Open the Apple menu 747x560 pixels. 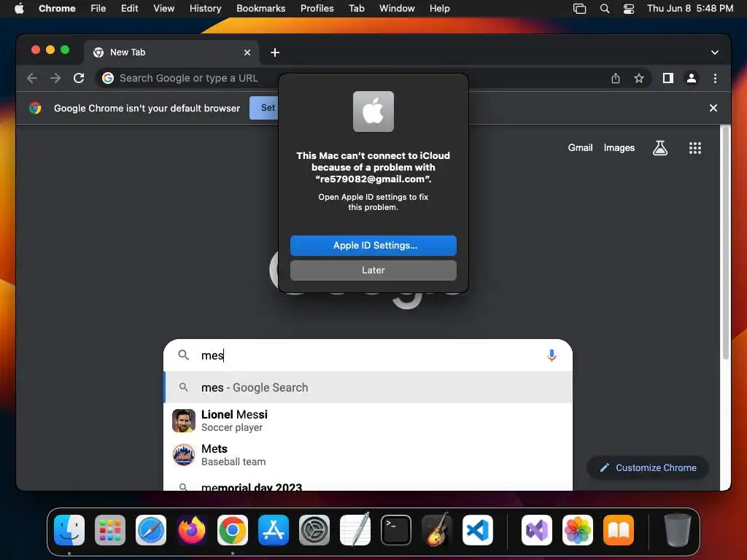[x=19, y=9]
